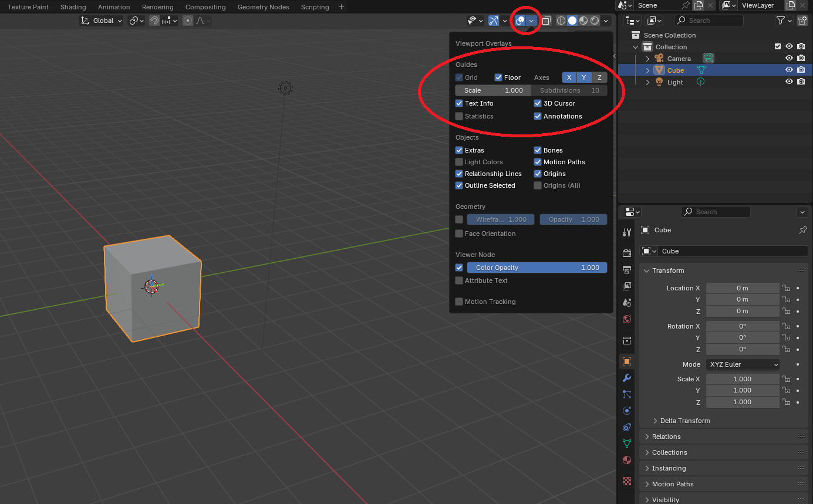Click the Location X value field
Screen dimensions: 813x504
click(743, 288)
